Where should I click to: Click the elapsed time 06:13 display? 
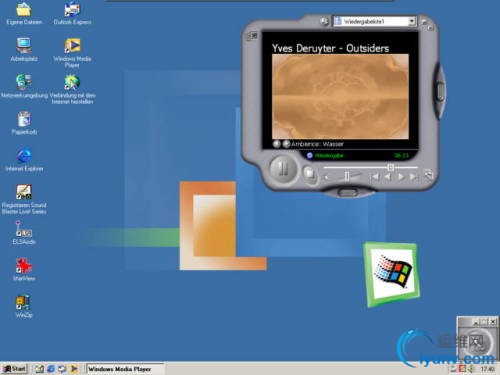tap(401, 156)
